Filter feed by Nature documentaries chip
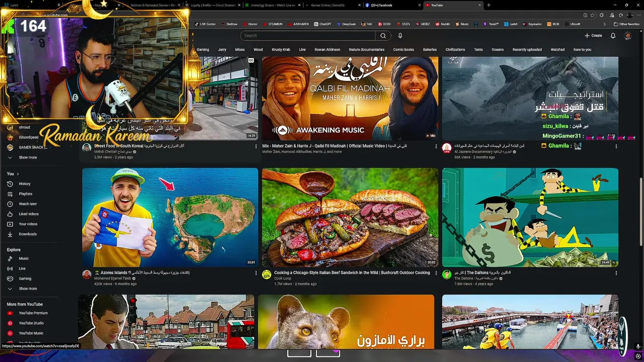 click(367, 50)
